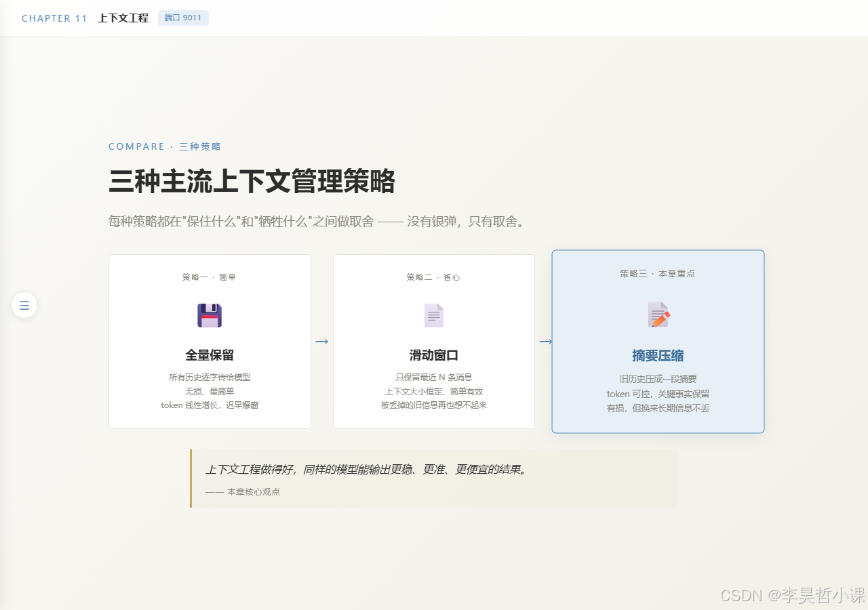Click the line 有损，但换来长期信息不丢

[x=658, y=408]
